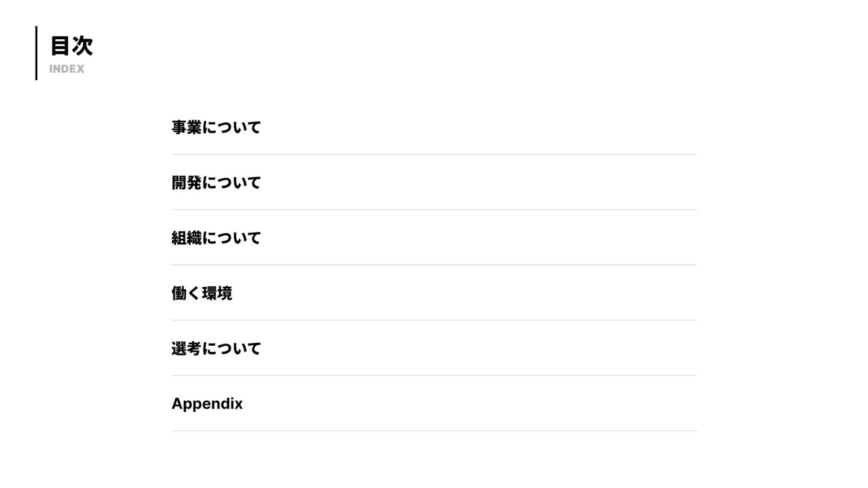The image size is (868, 488).
Task: Jump to the 働く環境 section
Action: tap(201, 294)
